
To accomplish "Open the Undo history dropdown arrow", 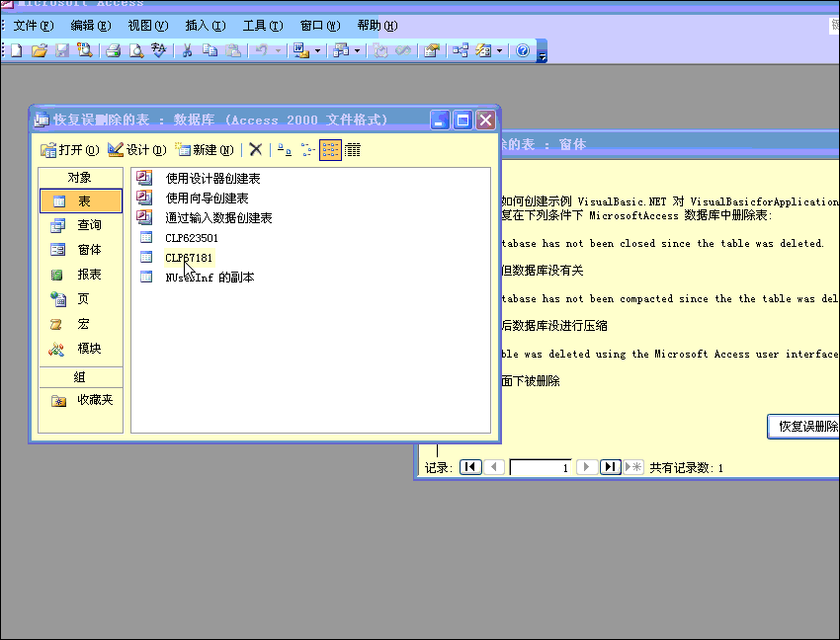I will click(x=278, y=51).
